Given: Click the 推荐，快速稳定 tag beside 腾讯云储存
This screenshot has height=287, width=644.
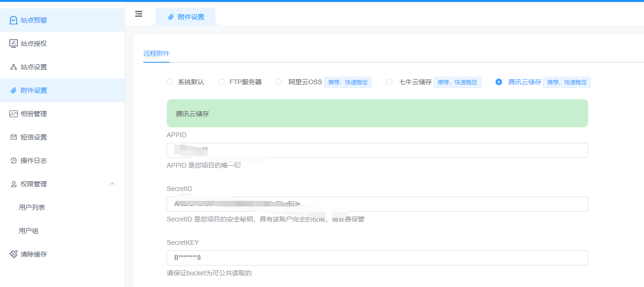Looking at the screenshot, I should click(567, 82).
